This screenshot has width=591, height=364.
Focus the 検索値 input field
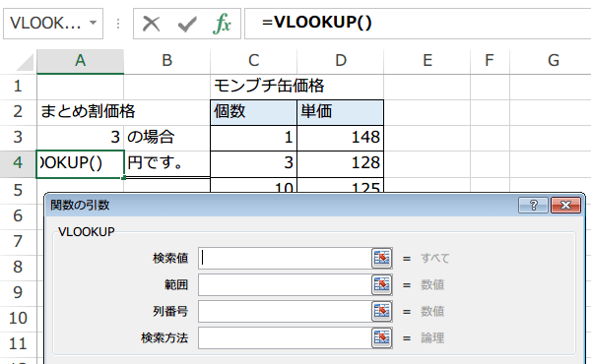tap(285, 258)
